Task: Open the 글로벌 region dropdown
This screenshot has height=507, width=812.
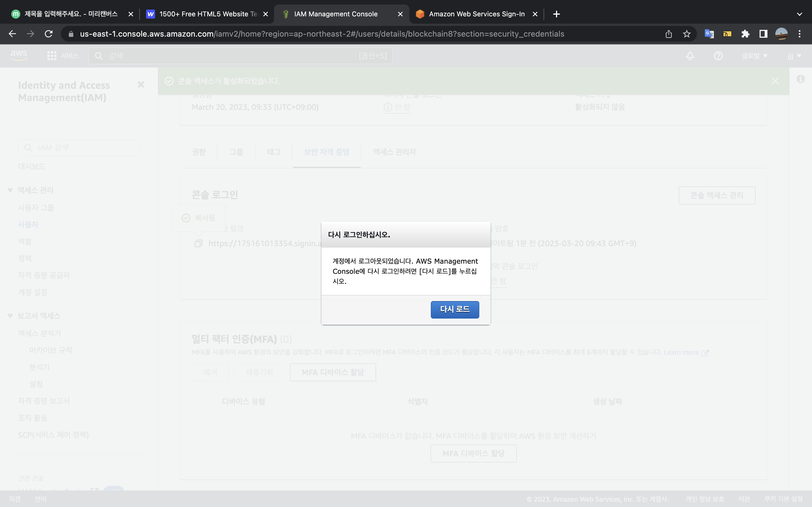Action: click(x=754, y=56)
